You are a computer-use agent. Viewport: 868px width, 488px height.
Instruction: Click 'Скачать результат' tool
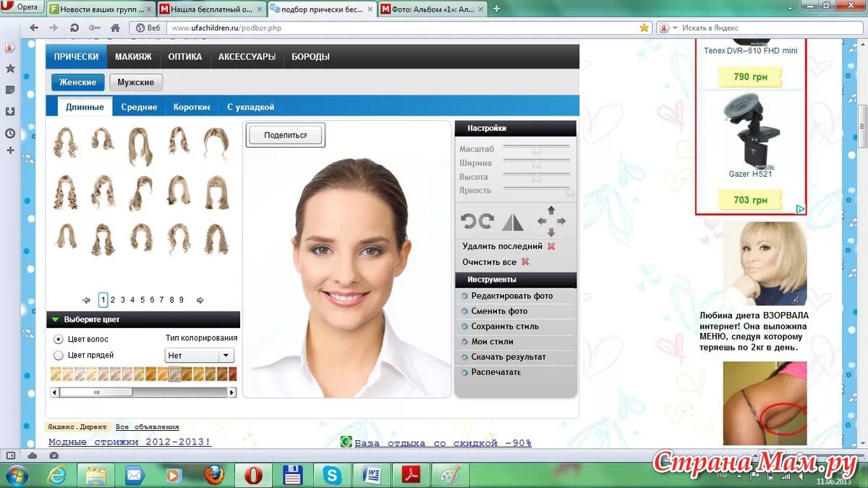pos(509,356)
